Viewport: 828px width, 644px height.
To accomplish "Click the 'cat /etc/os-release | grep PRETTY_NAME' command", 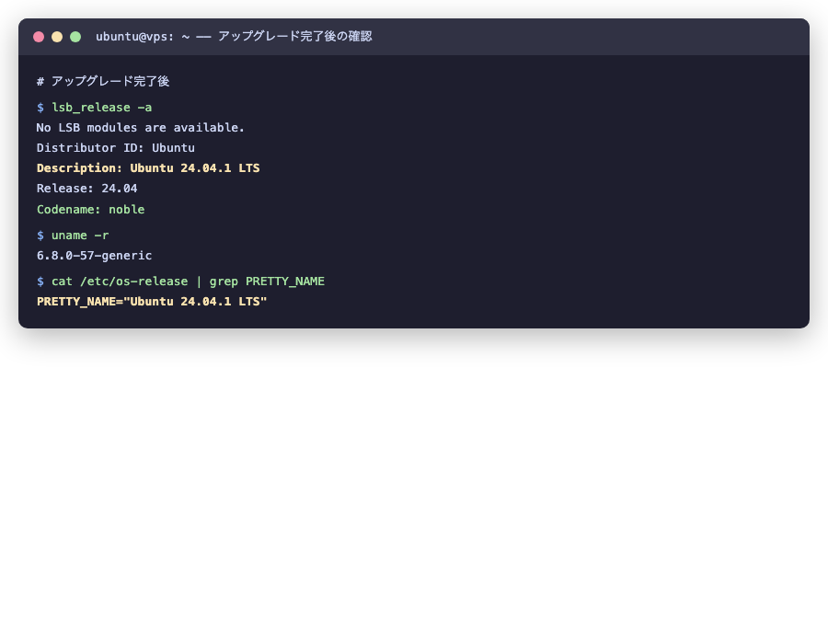I will [188, 282].
